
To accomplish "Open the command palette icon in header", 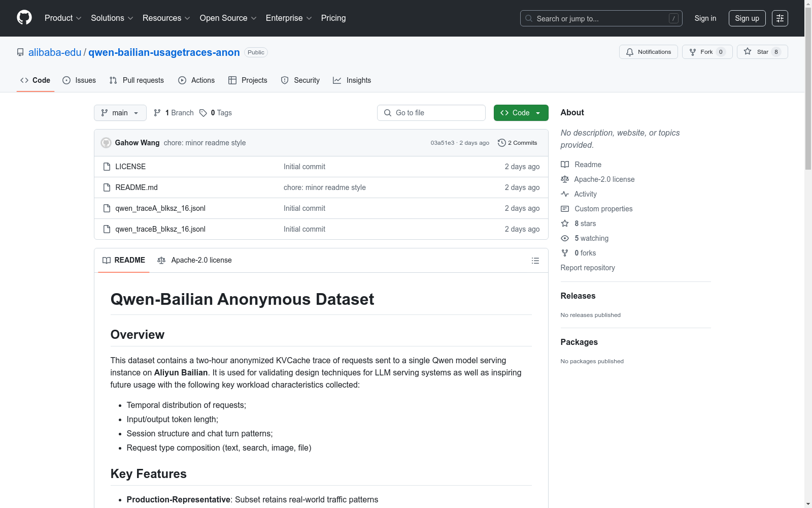I will 780,18.
